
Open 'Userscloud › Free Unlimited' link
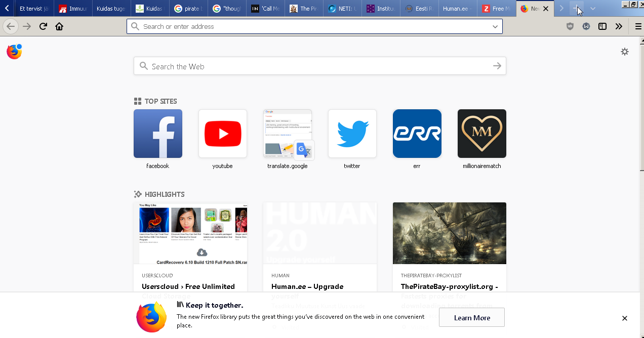(188, 286)
